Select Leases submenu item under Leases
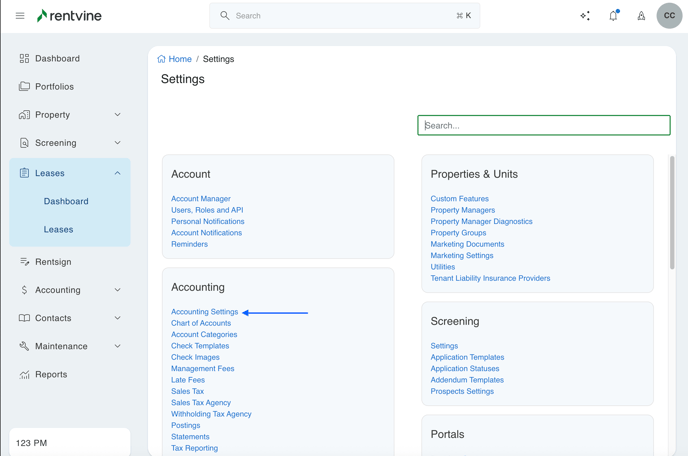 coord(58,229)
